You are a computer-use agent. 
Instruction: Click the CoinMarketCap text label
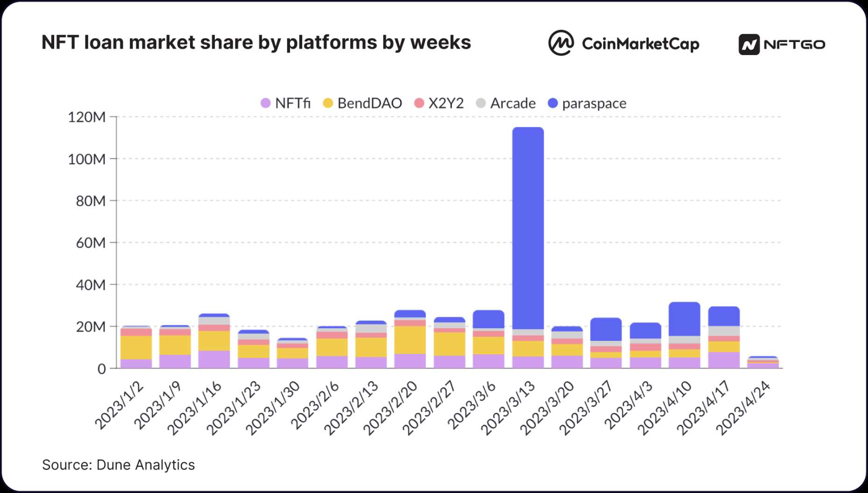[x=640, y=44]
